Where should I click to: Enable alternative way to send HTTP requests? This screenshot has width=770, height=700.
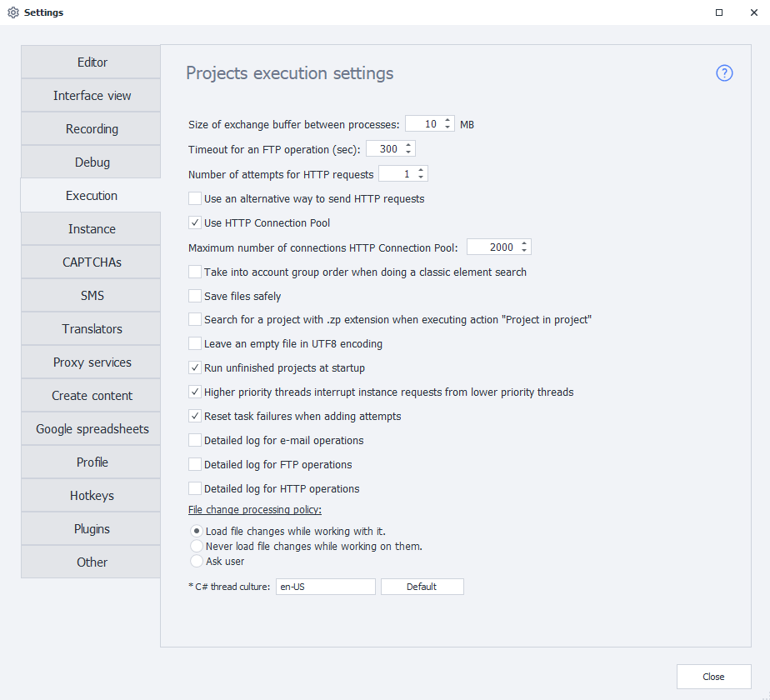[x=195, y=199]
